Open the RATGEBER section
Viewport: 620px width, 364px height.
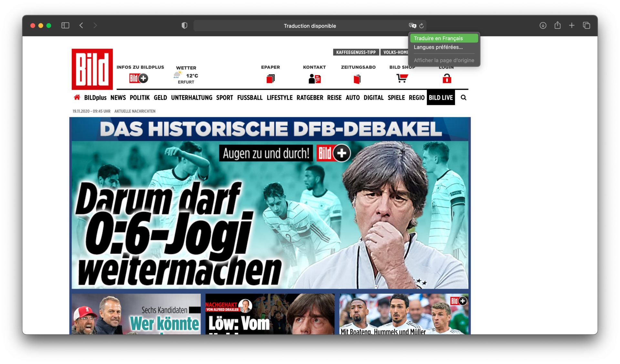310,98
